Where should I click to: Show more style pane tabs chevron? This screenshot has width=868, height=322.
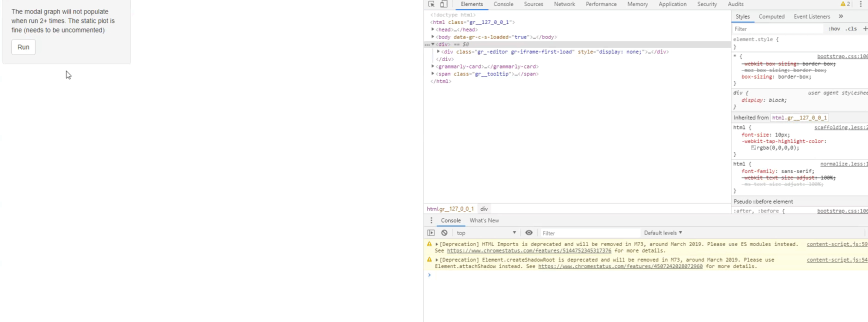point(841,16)
